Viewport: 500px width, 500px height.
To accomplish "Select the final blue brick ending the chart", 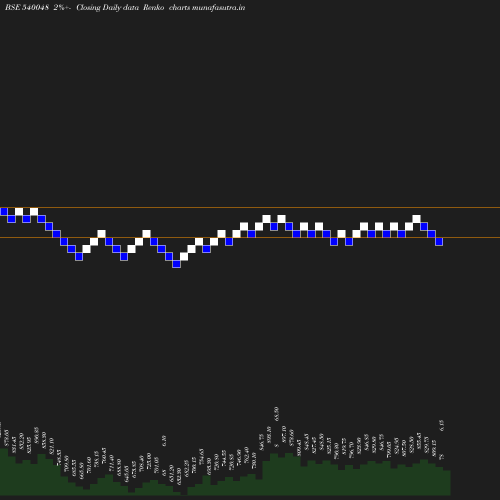I will 439,242.
